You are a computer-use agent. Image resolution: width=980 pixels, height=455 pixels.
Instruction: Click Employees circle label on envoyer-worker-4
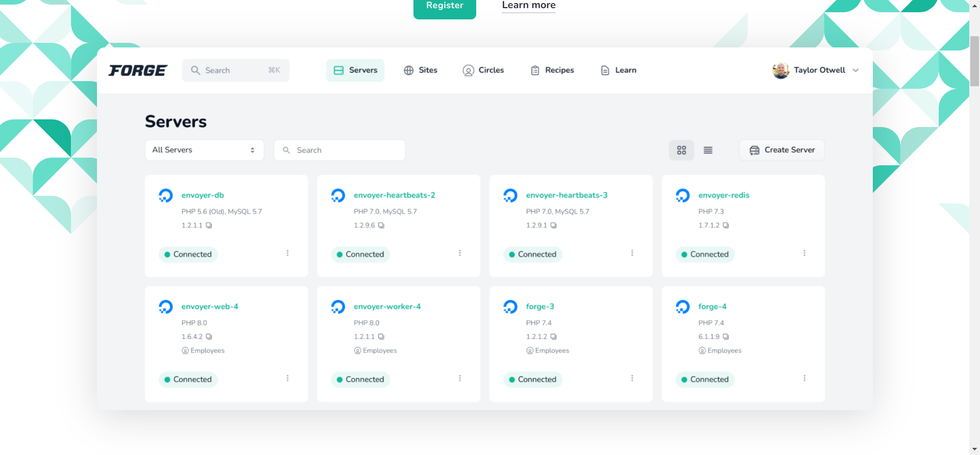(376, 350)
